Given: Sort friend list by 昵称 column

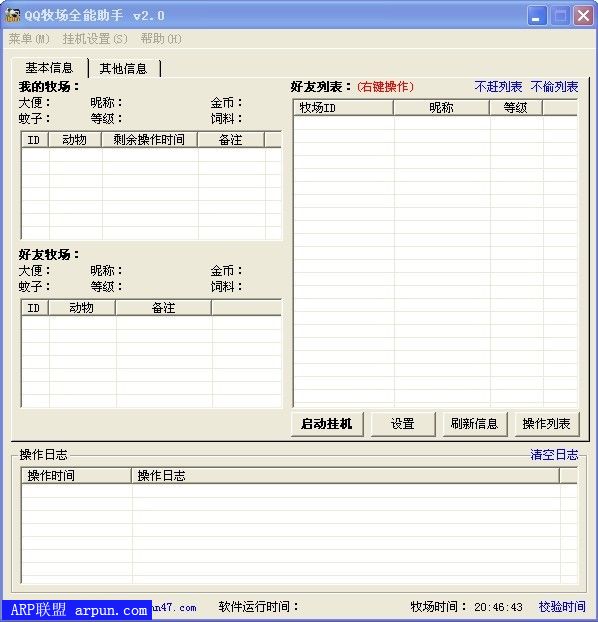Looking at the screenshot, I should click(x=441, y=108).
